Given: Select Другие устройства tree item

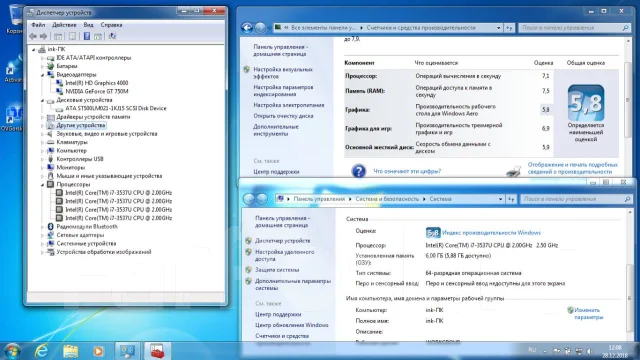Looking at the screenshot, I should (80, 125).
